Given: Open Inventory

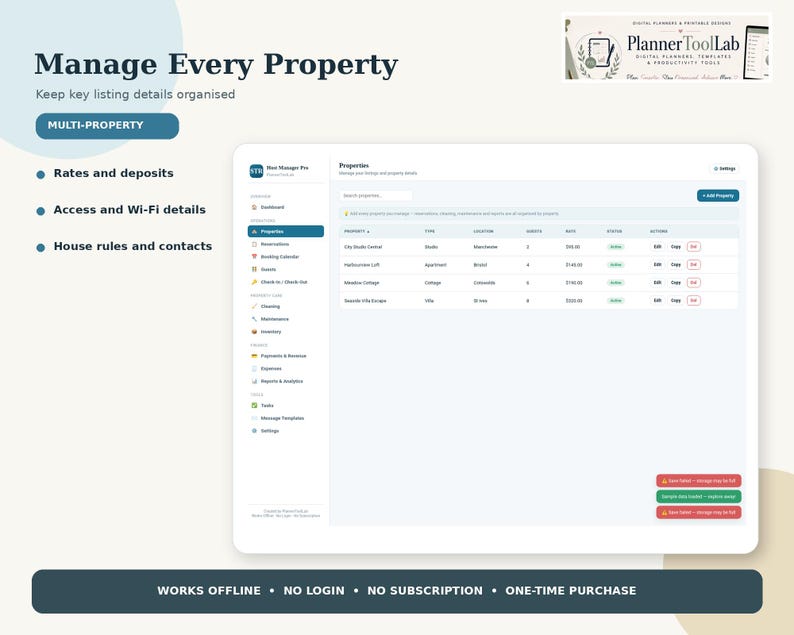Looking at the screenshot, I should 286,332.
